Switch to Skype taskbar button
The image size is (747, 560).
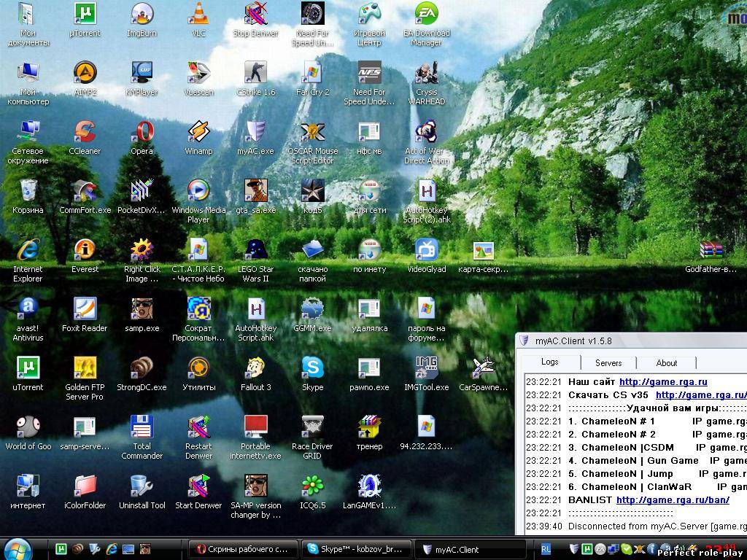click(355, 550)
